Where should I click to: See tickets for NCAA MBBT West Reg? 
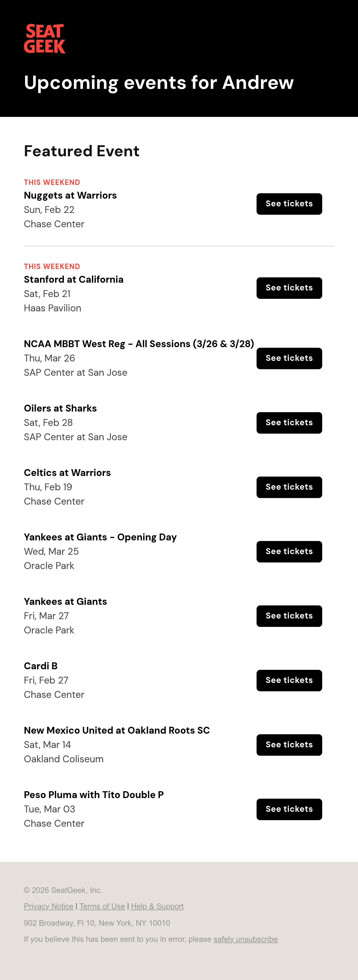(289, 358)
